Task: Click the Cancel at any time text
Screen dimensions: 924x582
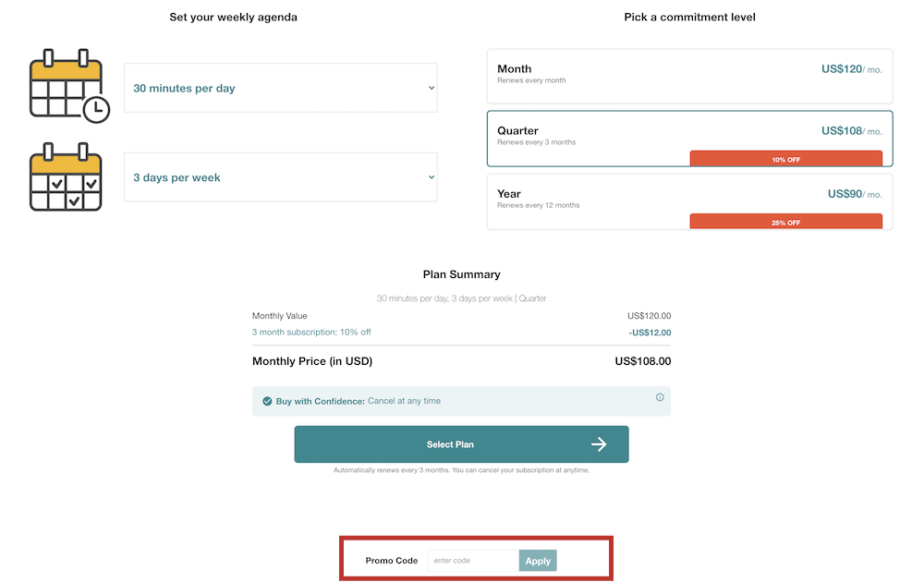Action: (x=405, y=401)
